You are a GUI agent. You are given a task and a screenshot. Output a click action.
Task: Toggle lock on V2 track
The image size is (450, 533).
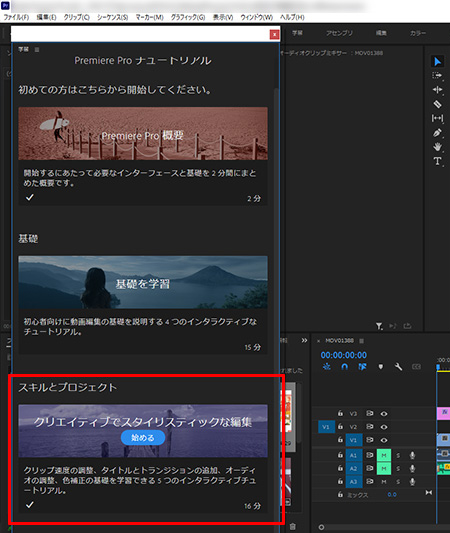(340, 427)
